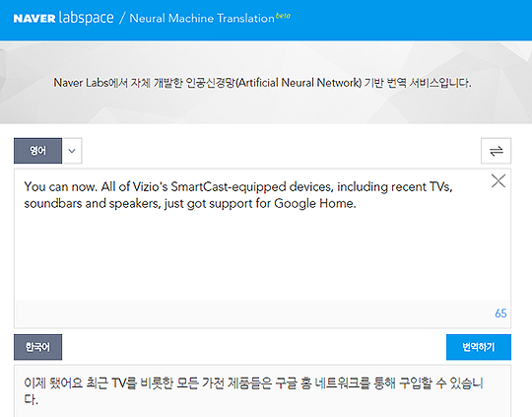Select the 영어 source language button
Image resolution: width=532 pixels, height=417 pixels.
[x=37, y=151]
